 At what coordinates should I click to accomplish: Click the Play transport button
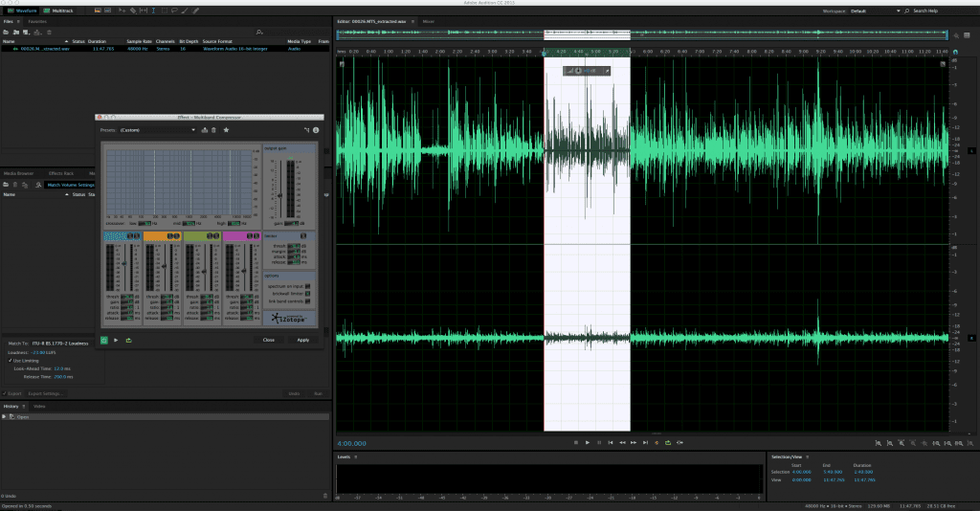click(588, 442)
